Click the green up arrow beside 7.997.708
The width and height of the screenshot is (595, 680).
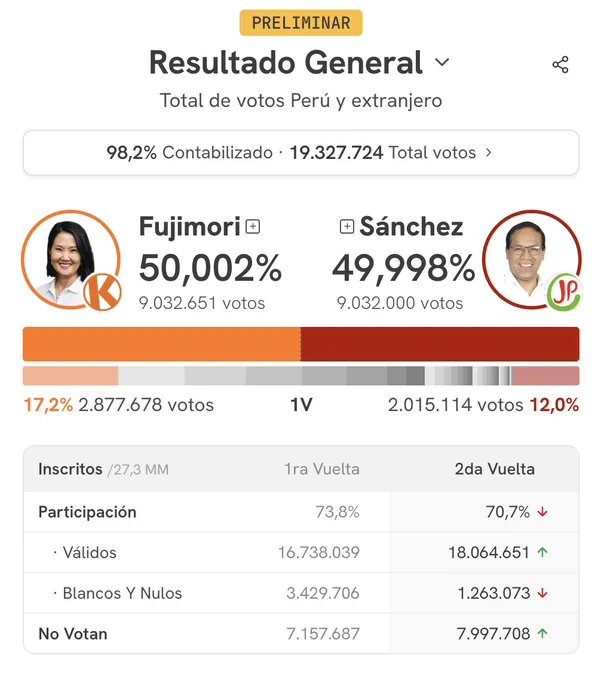pyautogui.click(x=543, y=634)
